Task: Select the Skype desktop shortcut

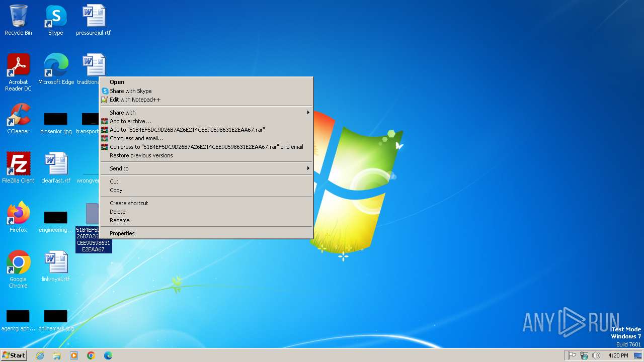Action: (56, 20)
